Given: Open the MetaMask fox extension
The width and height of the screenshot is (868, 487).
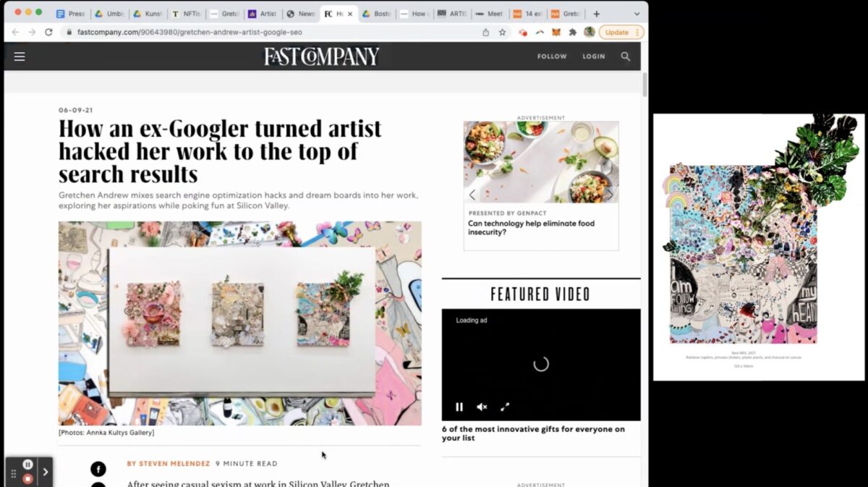Looking at the screenshot, I should point(556,33).
